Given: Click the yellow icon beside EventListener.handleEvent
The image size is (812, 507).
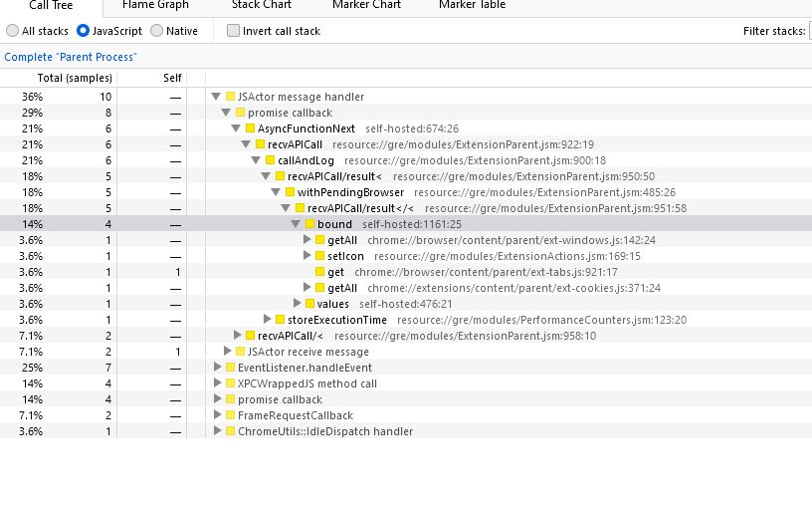Looking at the screenshot, I should (231, 368).
